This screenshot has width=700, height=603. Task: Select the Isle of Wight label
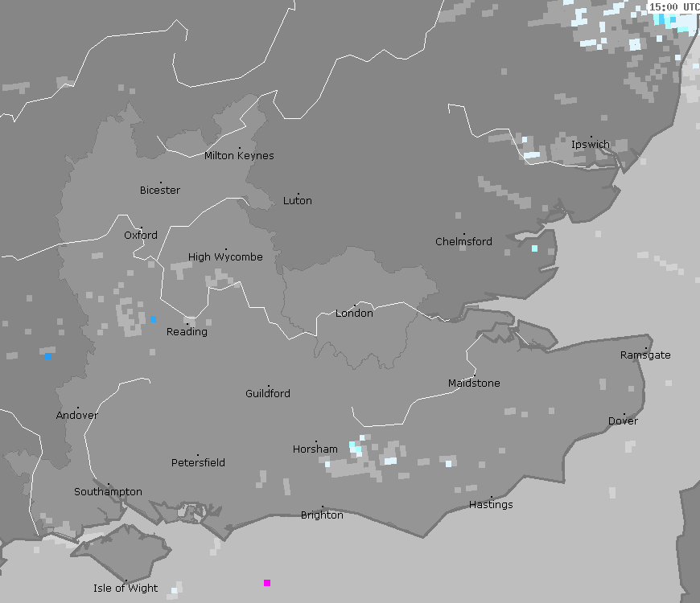(x=126, y=589)
